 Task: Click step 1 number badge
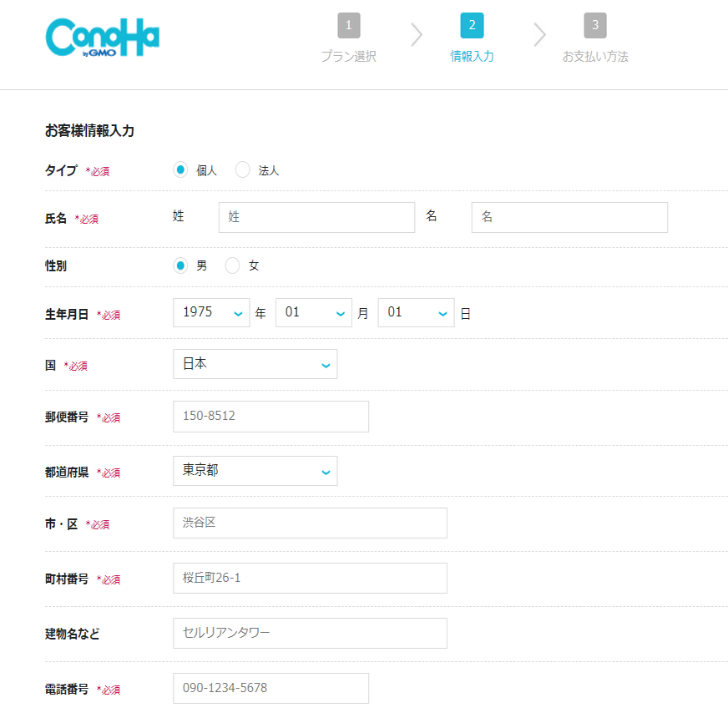(x=349, y=25)
